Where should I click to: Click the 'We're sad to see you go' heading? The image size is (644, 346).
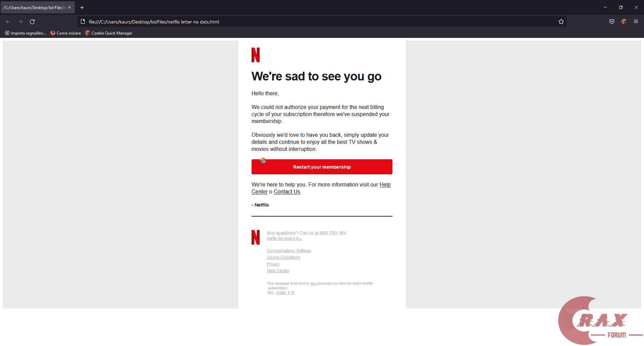click(317, 76)
